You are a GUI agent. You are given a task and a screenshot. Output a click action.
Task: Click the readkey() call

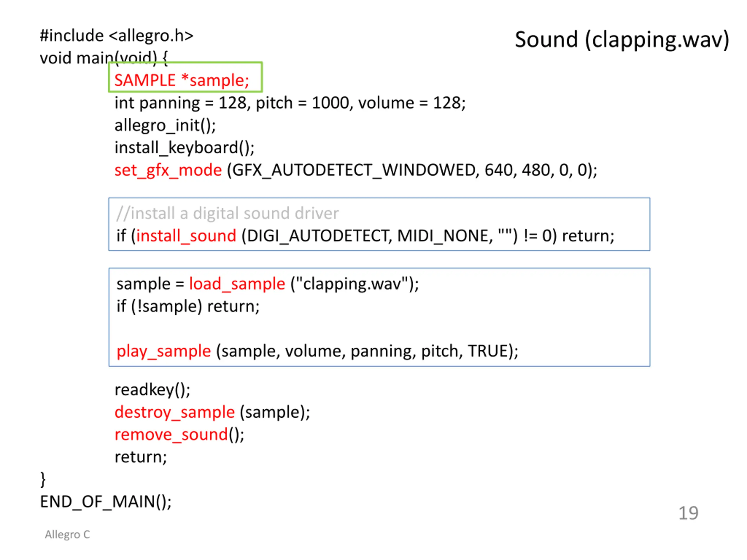click(152, 390)
